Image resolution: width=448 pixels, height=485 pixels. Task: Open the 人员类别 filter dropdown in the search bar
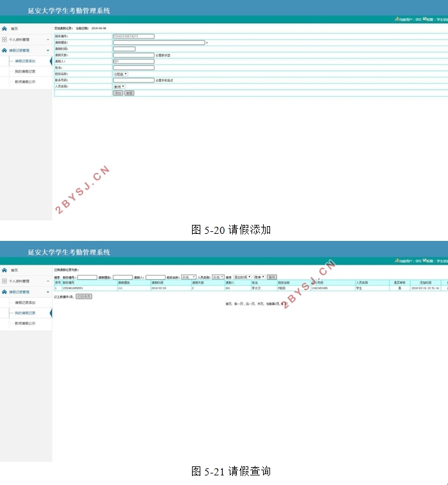pos(218,277)
